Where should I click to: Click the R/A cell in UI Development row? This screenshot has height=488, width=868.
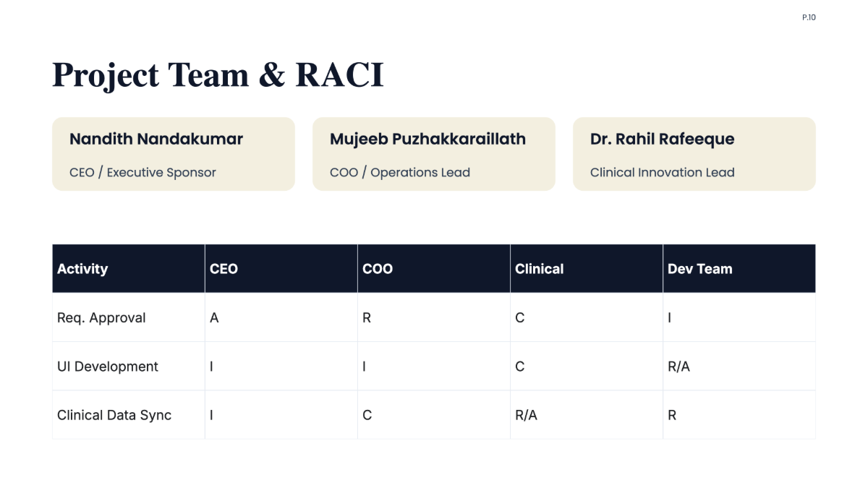739,367
